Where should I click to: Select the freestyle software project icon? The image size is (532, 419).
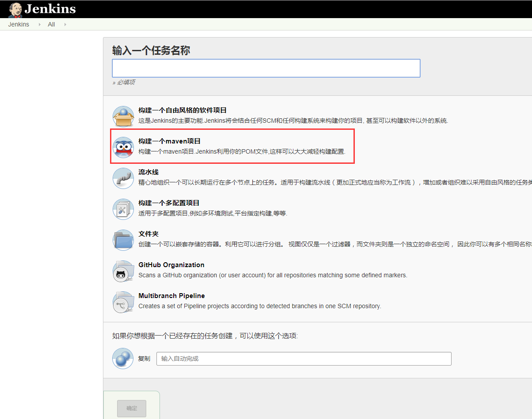[x=123, y=116]
